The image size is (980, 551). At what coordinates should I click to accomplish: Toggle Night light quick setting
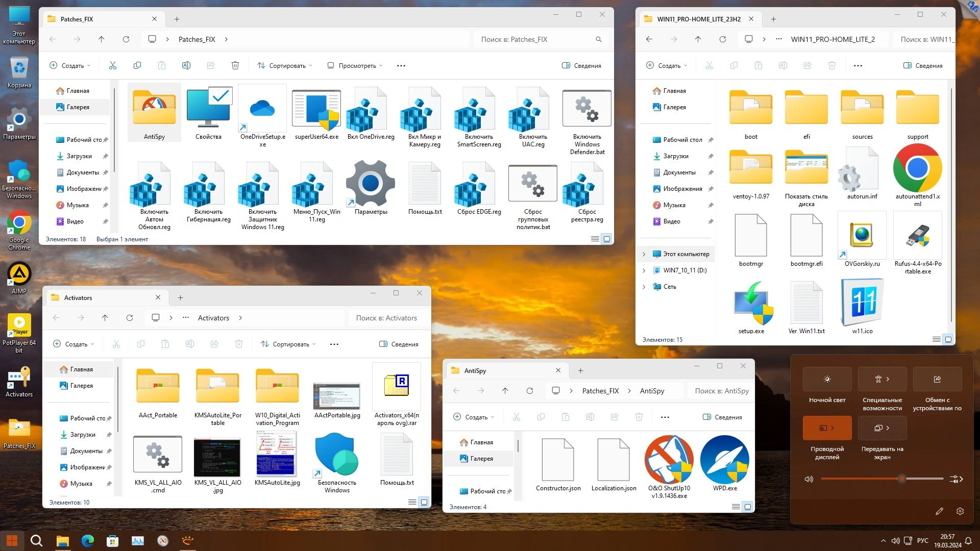tap(827, 379)
